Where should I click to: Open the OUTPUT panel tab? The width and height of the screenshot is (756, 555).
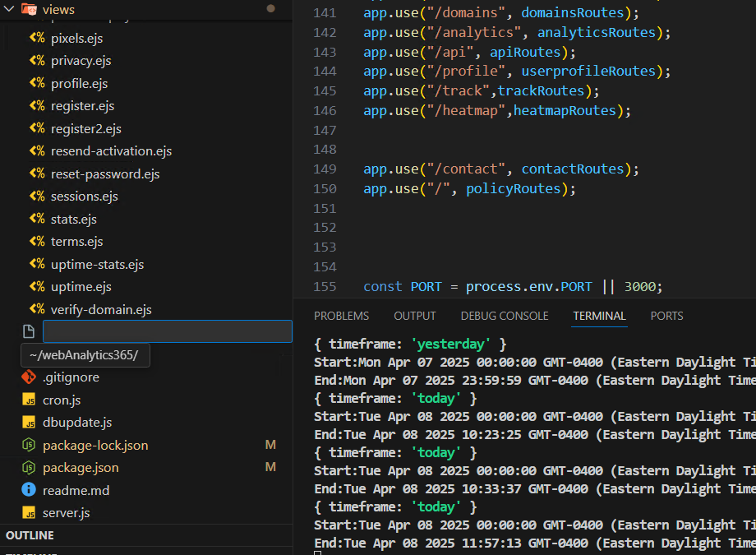pos(414,316)
